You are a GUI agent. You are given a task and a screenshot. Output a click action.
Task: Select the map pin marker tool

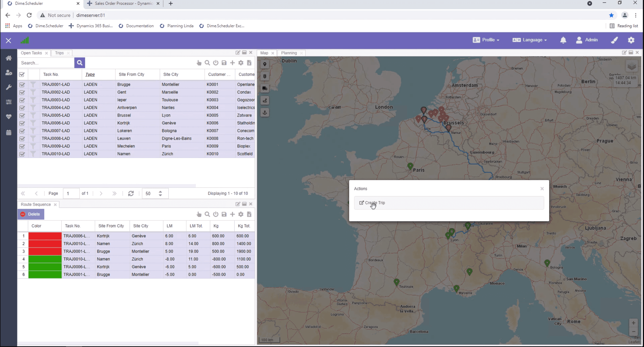point(265,64)
